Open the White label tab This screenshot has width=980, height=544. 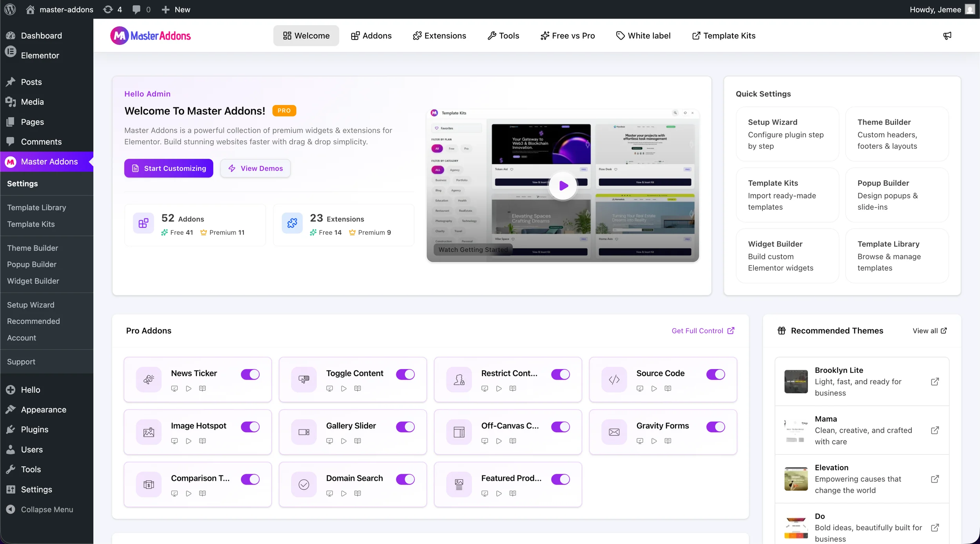click(x=643, y=36)
